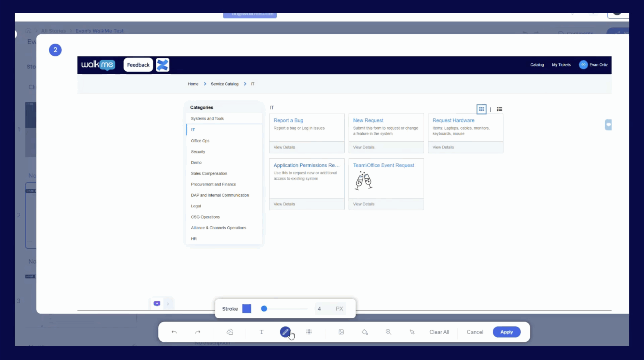Open My Tickets in header

click(561, 65)
